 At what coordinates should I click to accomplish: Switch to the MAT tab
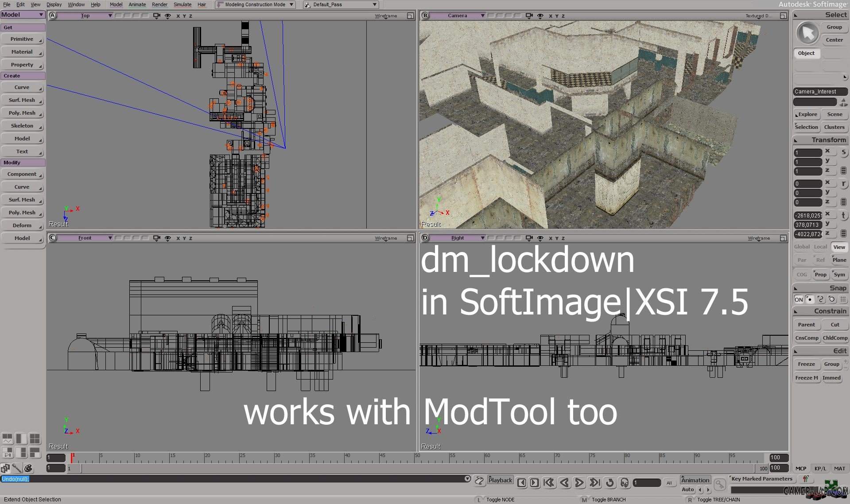(x=839, y=468)
